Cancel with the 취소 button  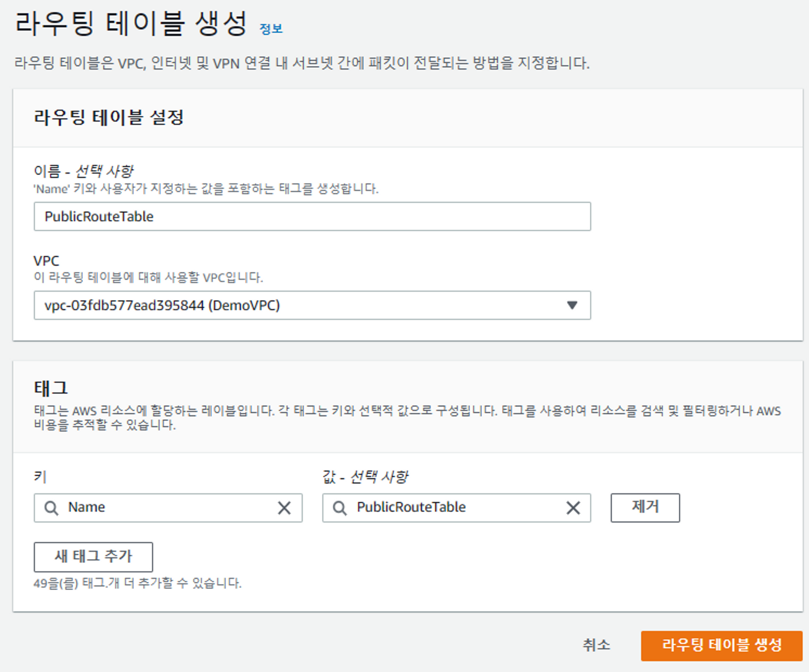click(x=596, y=645)
